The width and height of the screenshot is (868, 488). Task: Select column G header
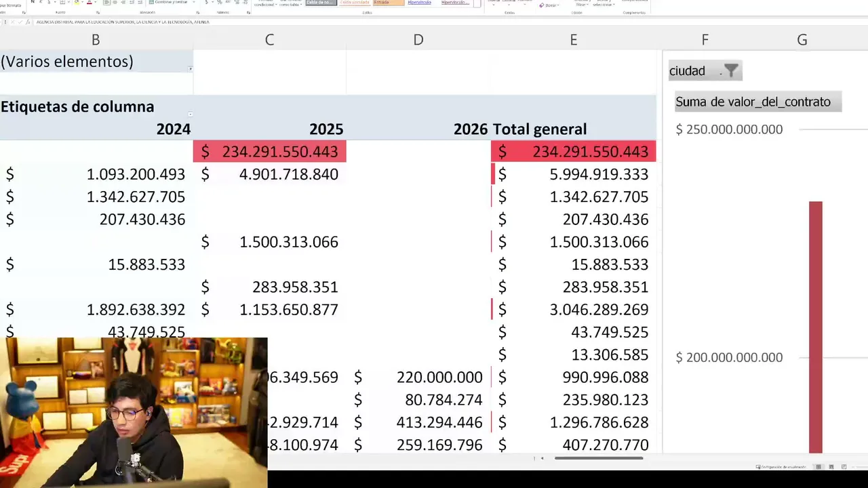(x=802, y=40)
